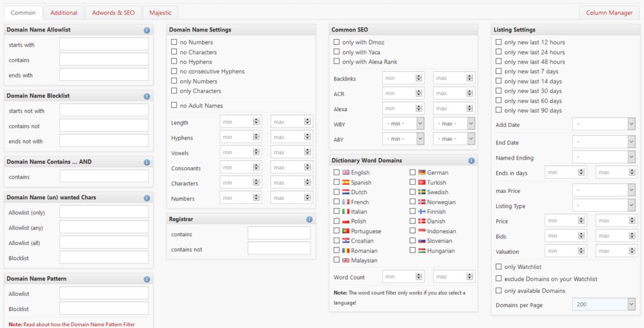Open the Domains per Page dropdown
This screenshot has width=644, height=328.
coord(604,305)
